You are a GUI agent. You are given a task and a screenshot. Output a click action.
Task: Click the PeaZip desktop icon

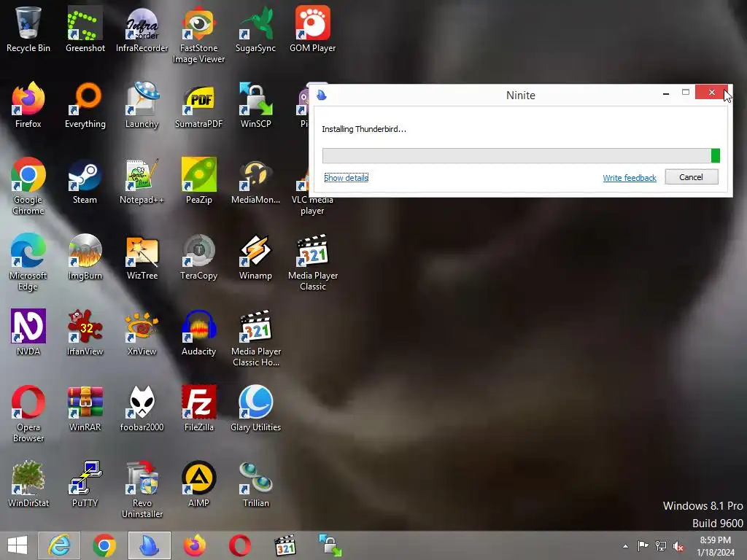[x=198, y=181]
